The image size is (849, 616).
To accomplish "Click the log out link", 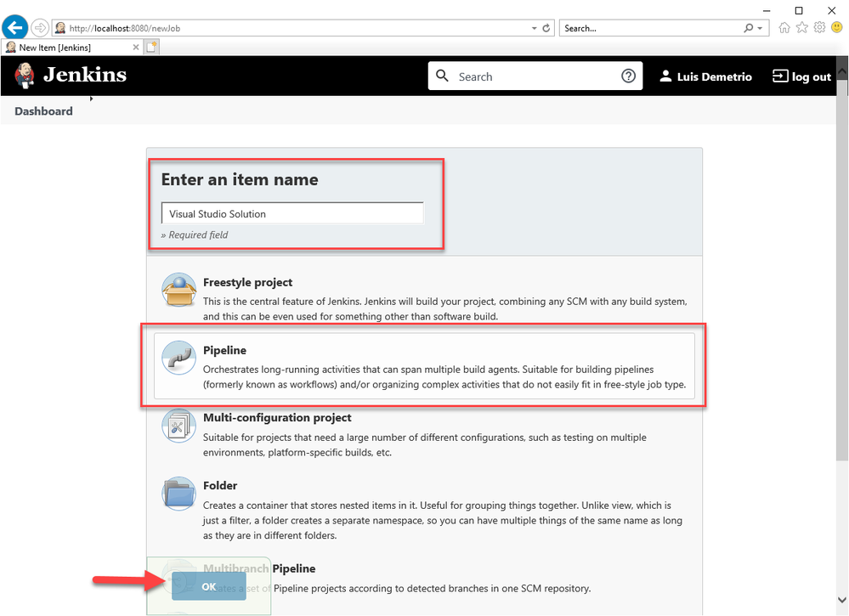I will pyautogui.click(x=811, y=76).
